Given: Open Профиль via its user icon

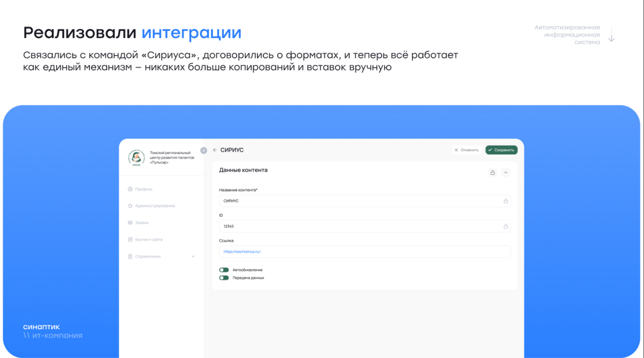Looking at the screenshot, I should 130,189.
